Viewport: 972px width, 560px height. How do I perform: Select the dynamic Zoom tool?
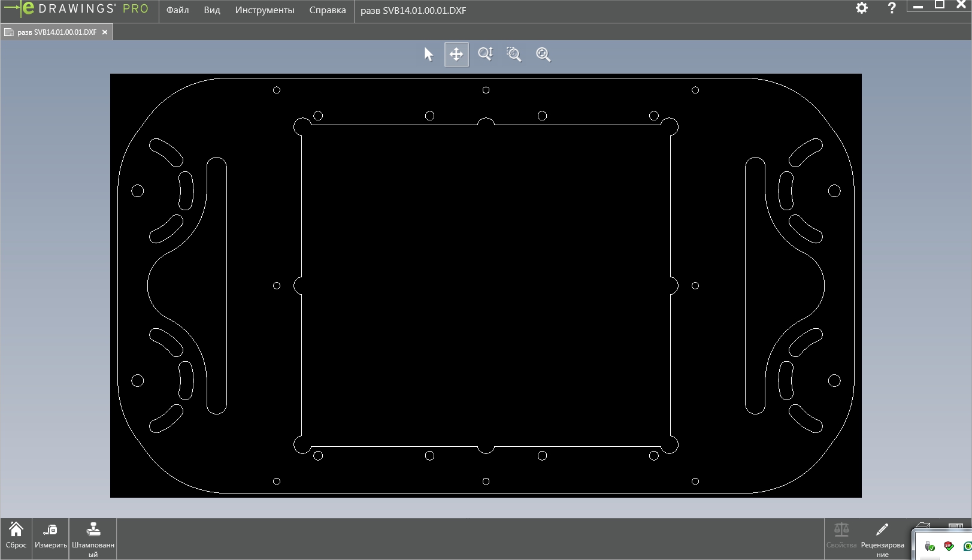tap(485, 55)
